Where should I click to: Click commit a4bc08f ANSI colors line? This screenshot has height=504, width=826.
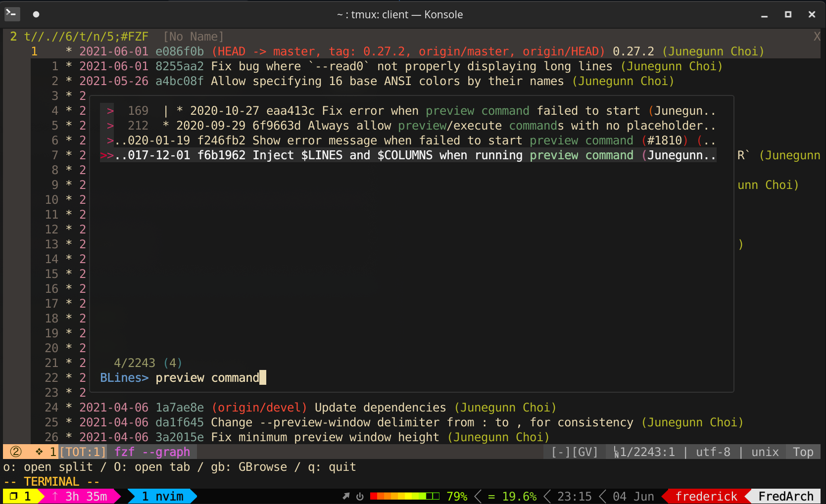[370, 81]
